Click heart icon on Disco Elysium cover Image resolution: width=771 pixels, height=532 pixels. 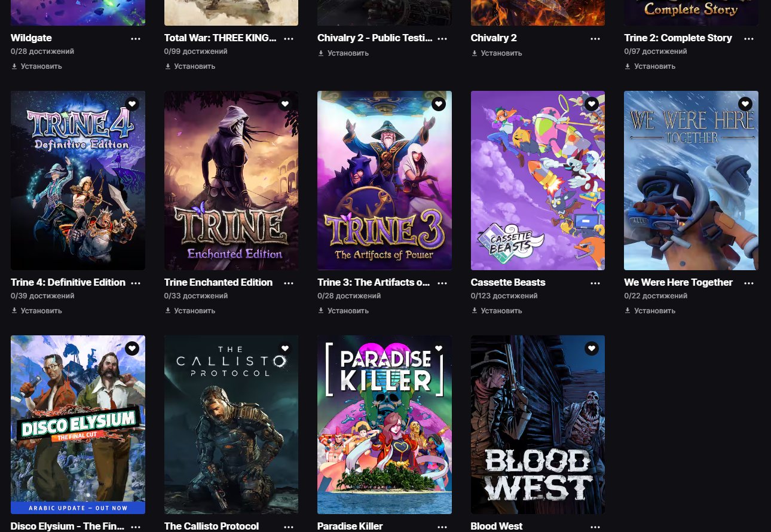tap(132, 348)
